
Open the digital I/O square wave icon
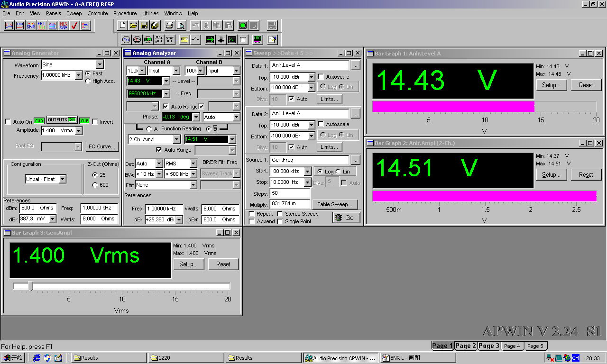[159, 39]
